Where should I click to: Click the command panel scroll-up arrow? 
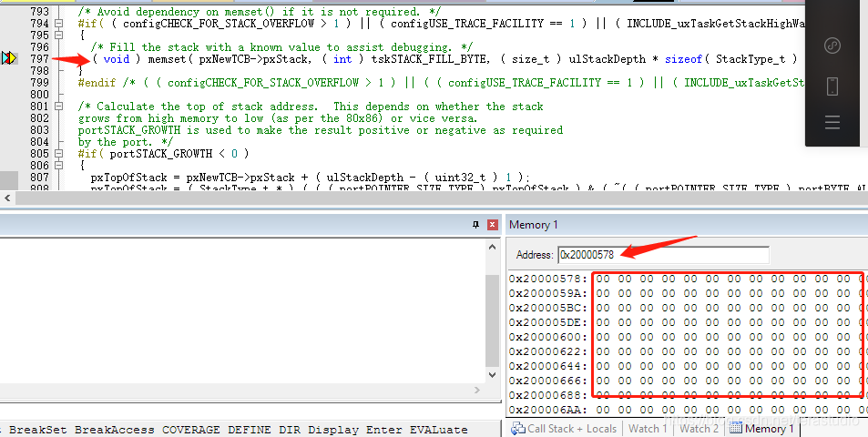click(492, 248)
